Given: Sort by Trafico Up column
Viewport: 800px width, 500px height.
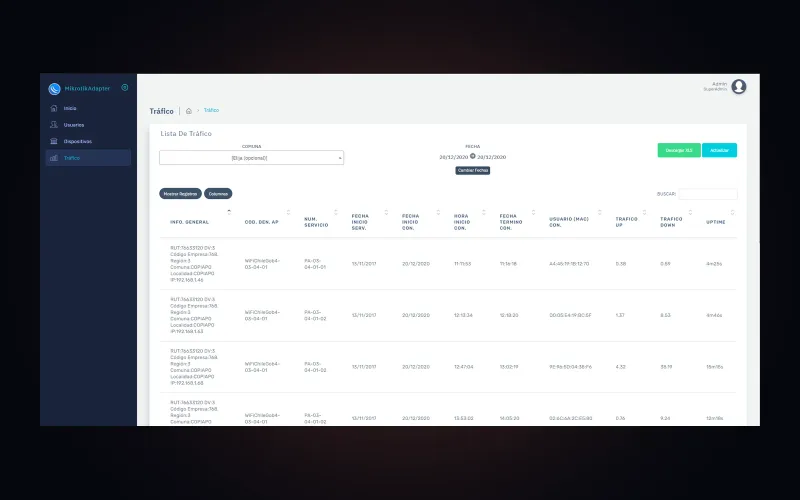Looking at the screenshot, I should pos(627,222).
